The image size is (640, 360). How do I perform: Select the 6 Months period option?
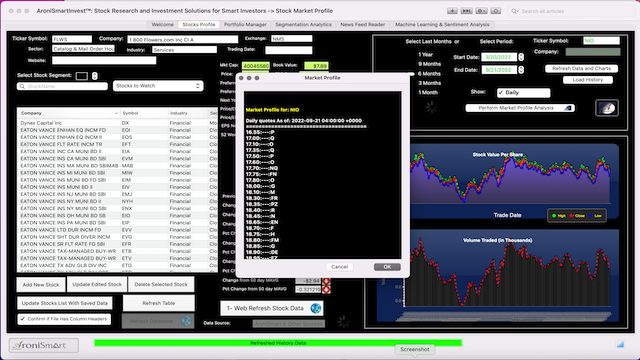point(429,74)
